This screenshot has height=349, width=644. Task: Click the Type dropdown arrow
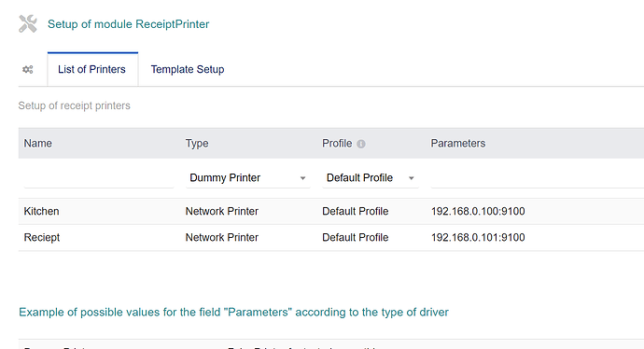tap(302, 178)
